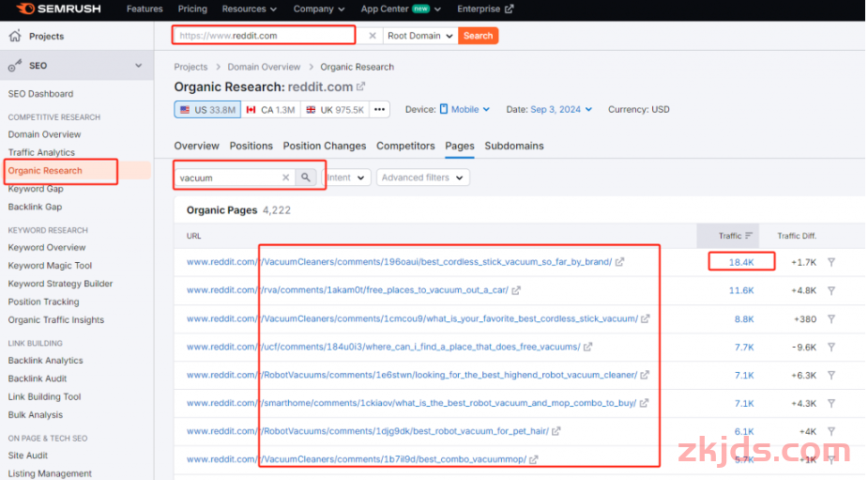The height and width of the screenshot is (480, 868).
Task: Open external link for best_cordless_stick_vacuum_so_far_by_brand URL
Action: pyautogui.click(x=620, y=262)
